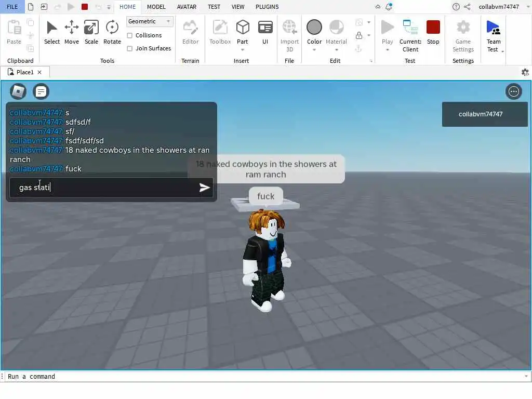This screenshot has width=532, height=399.
Task: Activate the Scale tool
Action: click(x=91, y=32)
